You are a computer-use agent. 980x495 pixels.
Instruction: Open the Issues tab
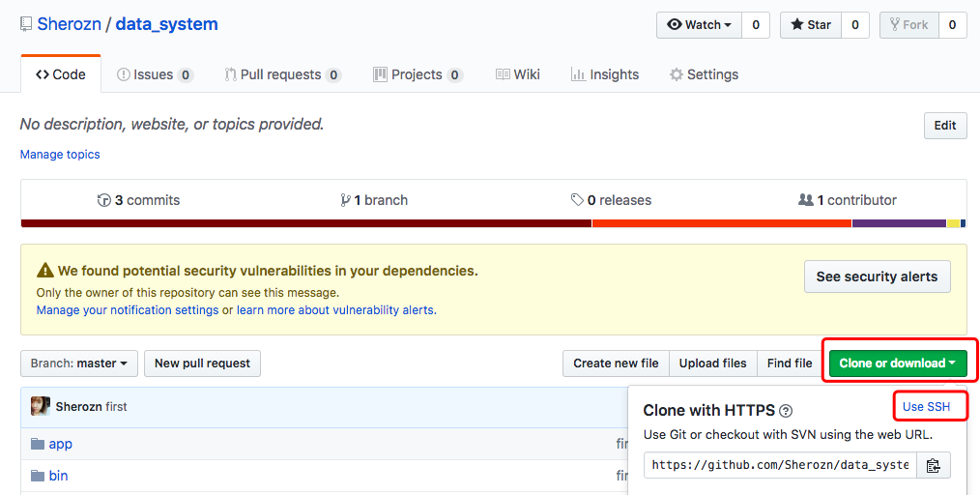coord(155,74)
